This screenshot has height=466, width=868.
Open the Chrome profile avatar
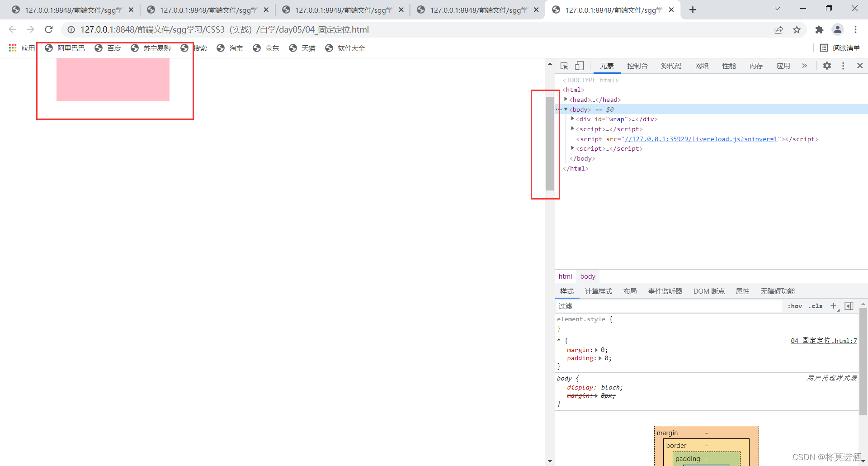(x=838, y=29)
